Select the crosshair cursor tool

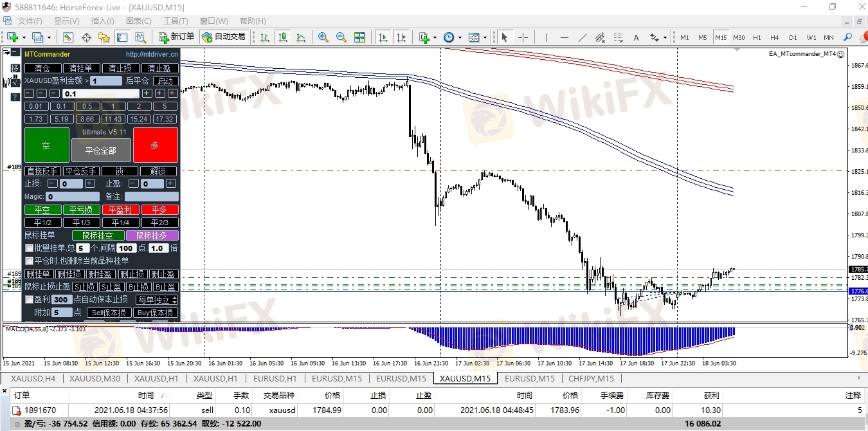523,37
